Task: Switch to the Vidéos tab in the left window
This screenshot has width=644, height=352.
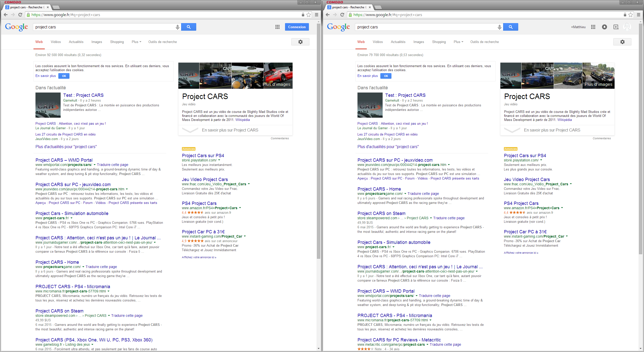Action: tap(56, 42)
